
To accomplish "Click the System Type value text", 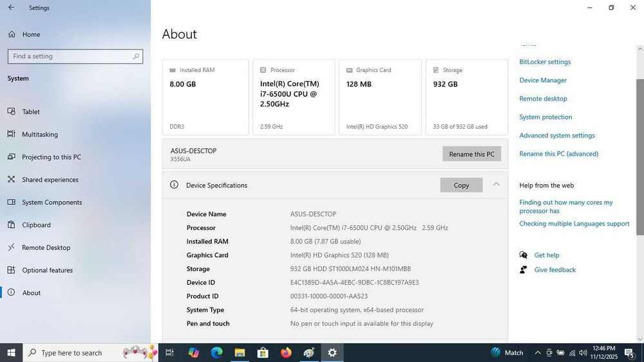I will point(357,310).
